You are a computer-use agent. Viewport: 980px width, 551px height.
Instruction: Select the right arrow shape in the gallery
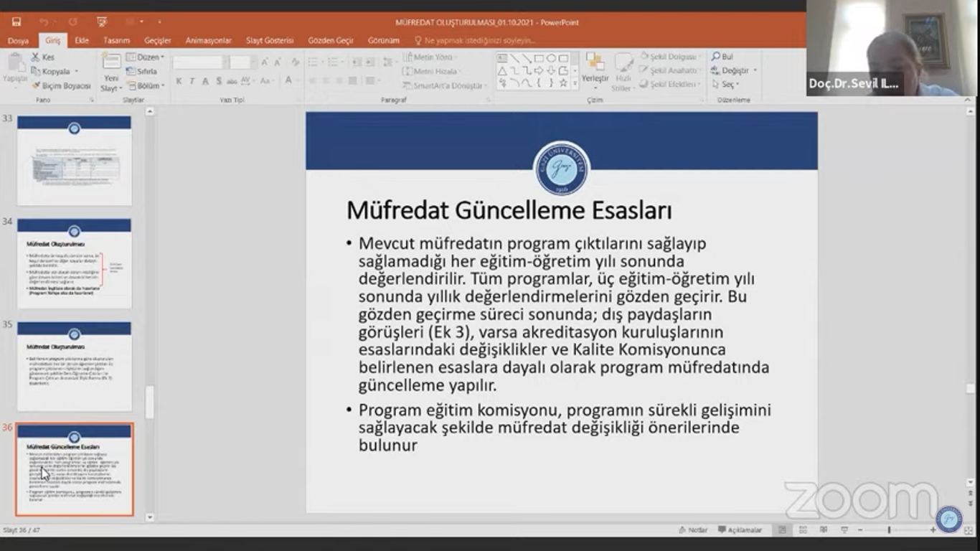[539, 70]
